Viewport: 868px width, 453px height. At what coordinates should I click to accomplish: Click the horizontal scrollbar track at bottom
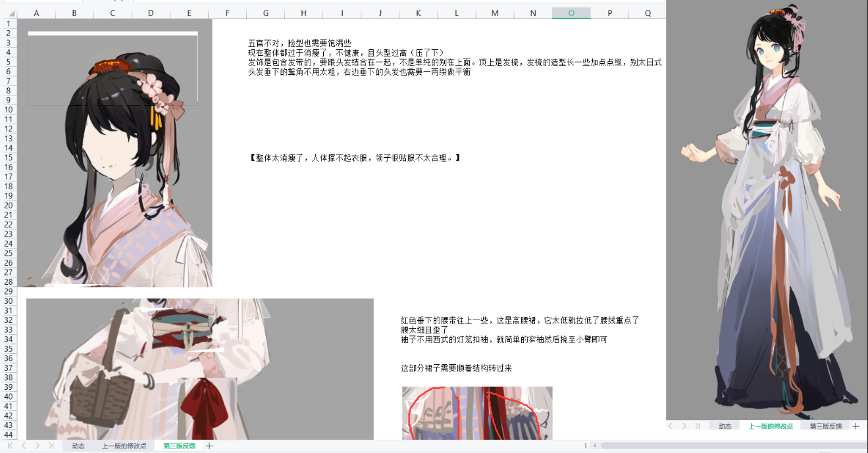pos(730,446)
